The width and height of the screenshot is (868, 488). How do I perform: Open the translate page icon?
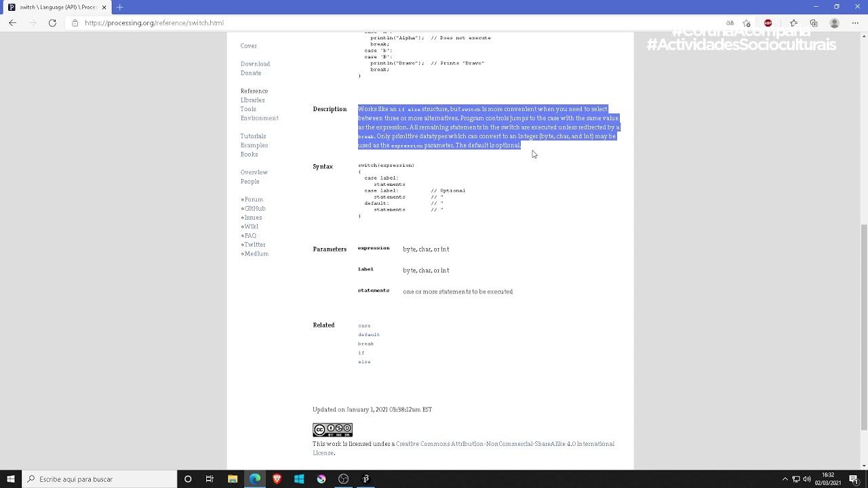click(x=730, y=23)
